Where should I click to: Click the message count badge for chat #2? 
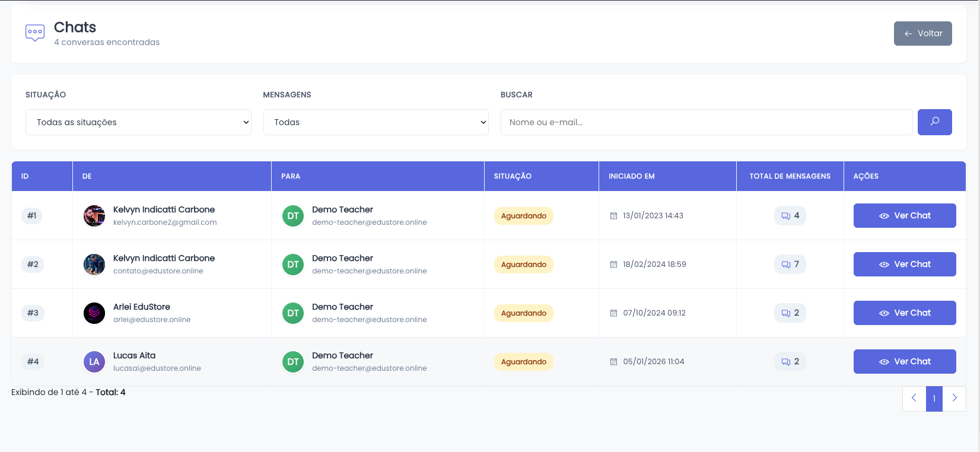point(790,265)
